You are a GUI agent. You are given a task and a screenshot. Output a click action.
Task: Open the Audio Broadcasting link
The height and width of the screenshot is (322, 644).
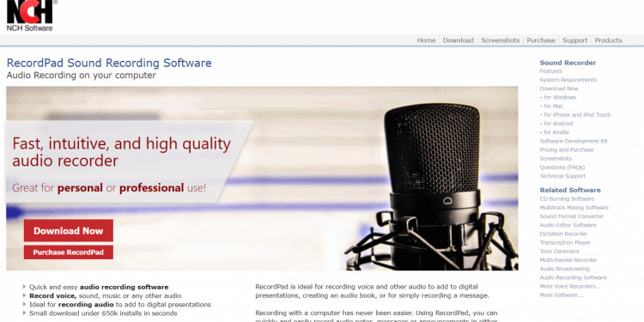click(x=564, y=269)
